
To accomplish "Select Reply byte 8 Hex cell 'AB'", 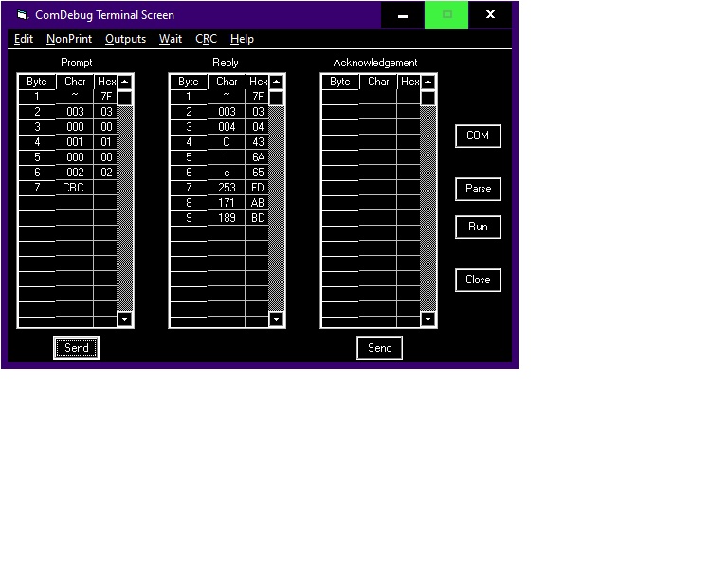I will click(257, 202).
